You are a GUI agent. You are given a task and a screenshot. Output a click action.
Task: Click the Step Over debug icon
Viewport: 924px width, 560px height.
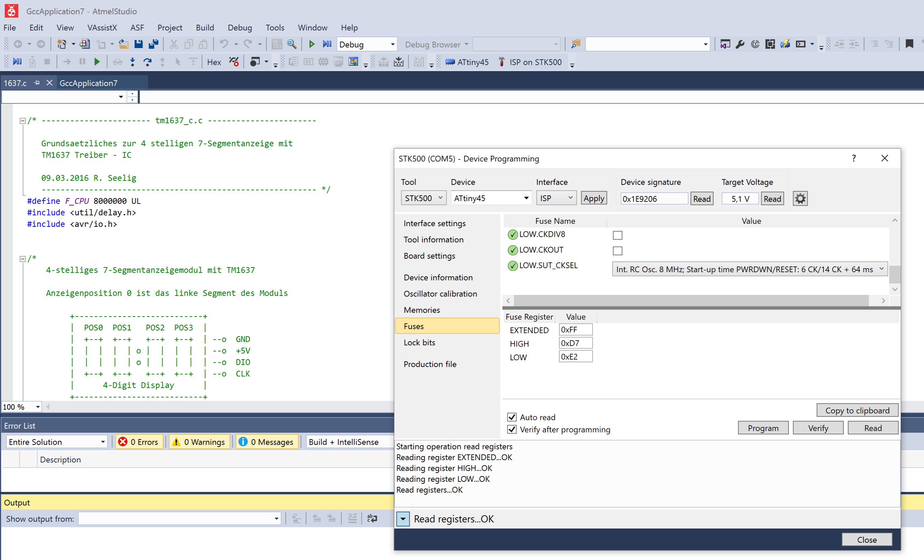[x=147, y=62]
